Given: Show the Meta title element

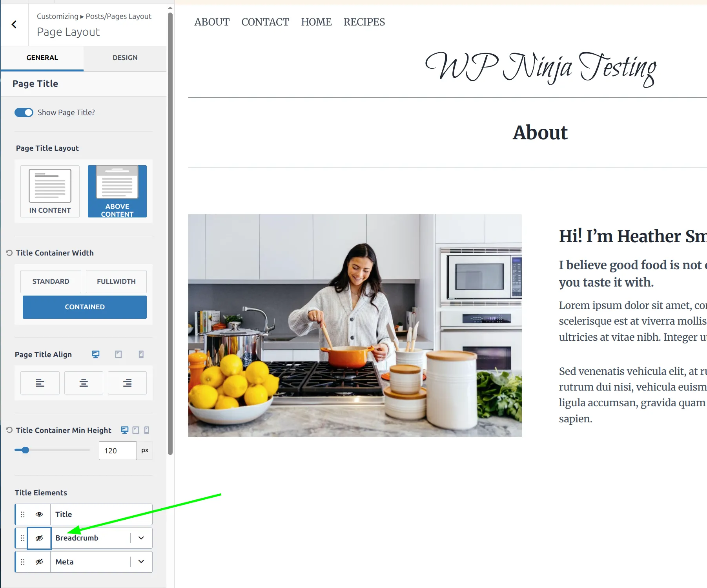Looking at the screenshot, I should [x=39, y=562].
